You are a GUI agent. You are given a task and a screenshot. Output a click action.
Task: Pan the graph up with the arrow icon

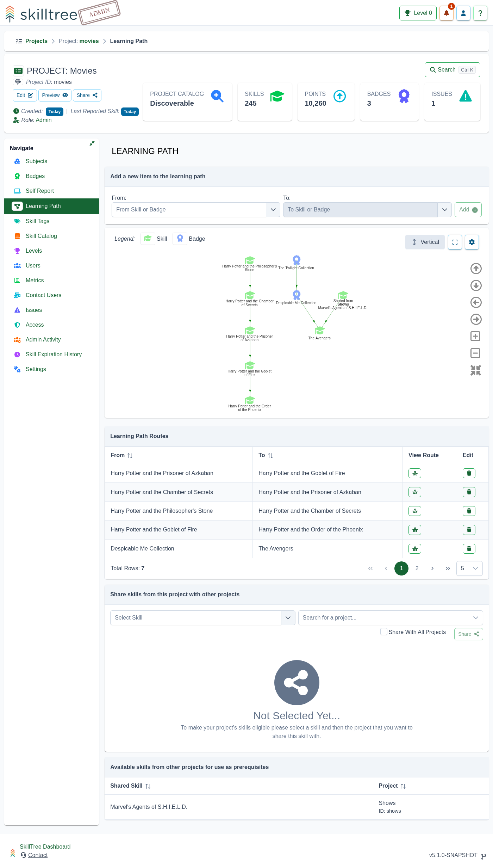476,269
